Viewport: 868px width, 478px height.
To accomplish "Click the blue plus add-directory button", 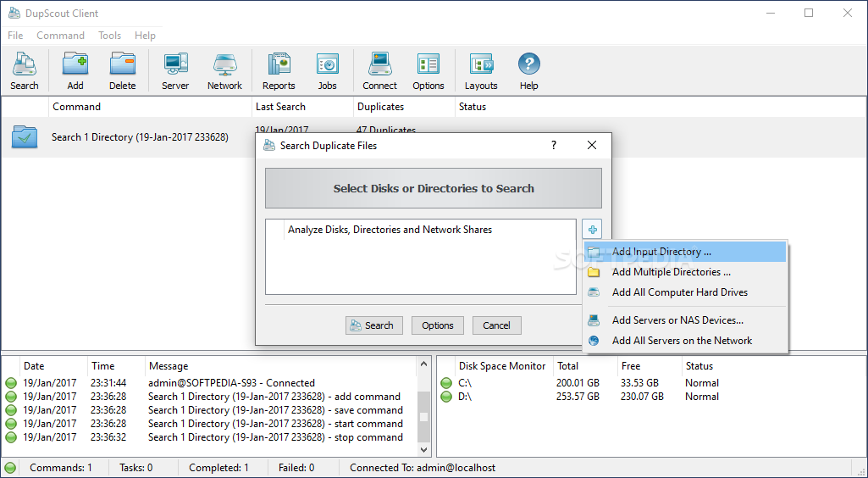I will (x=592, y=229).
